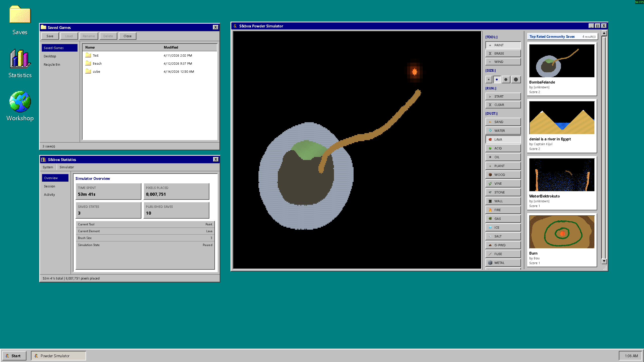
Task: Choose the METAL element
Action: pyautogui.click(x=503, y=263)
